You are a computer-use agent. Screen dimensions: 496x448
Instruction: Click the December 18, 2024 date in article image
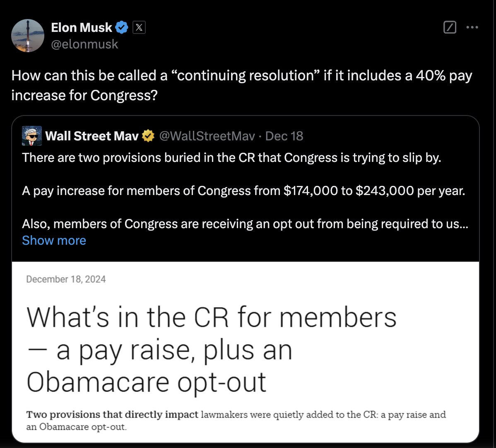(66, 279)
